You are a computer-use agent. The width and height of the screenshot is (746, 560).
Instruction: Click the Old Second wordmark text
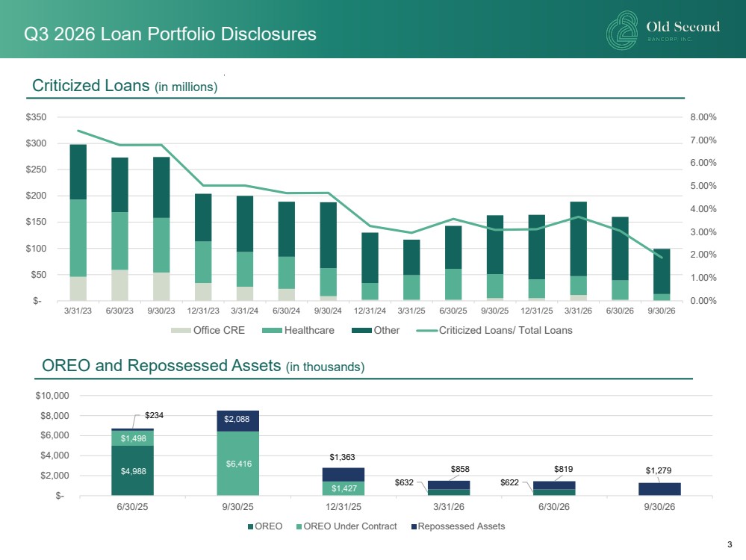tap(683, 27)
